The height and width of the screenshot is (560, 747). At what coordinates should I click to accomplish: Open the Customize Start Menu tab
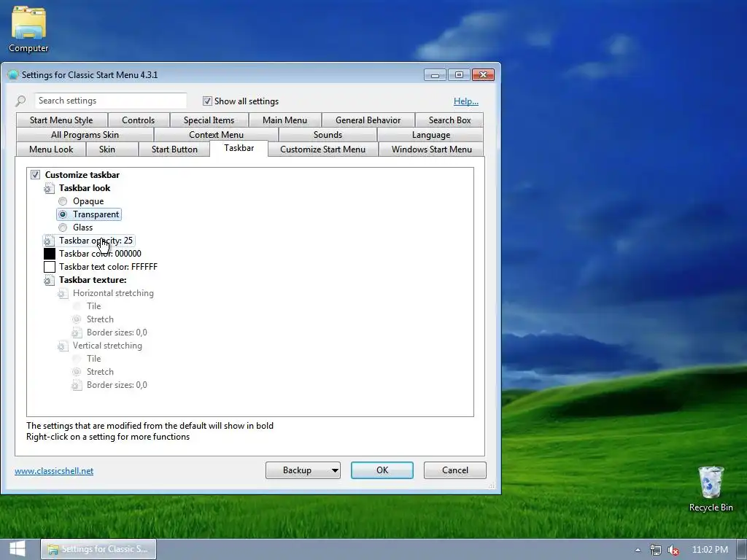click(323, 149)
